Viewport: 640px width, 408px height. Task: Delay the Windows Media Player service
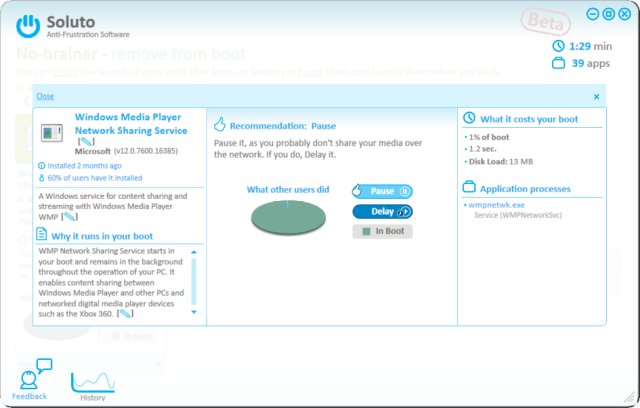[x=382, y=211]
